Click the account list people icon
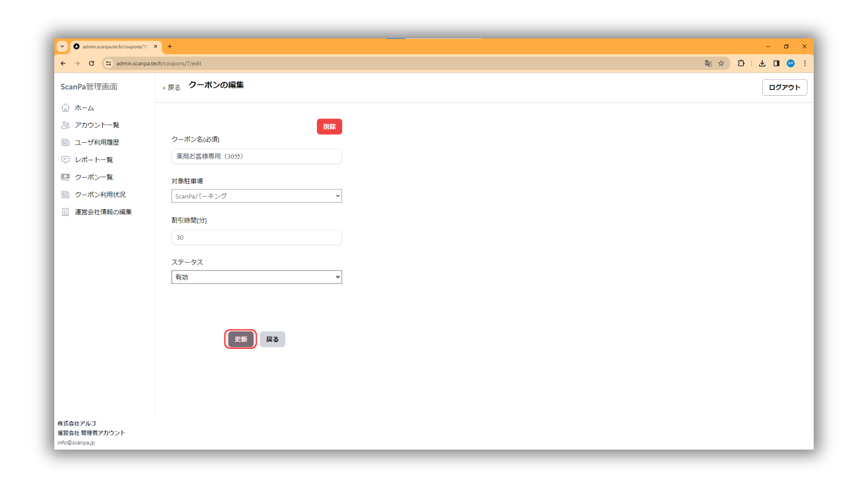This screenshot has width=868, height=488. click(x=65, y=125)
